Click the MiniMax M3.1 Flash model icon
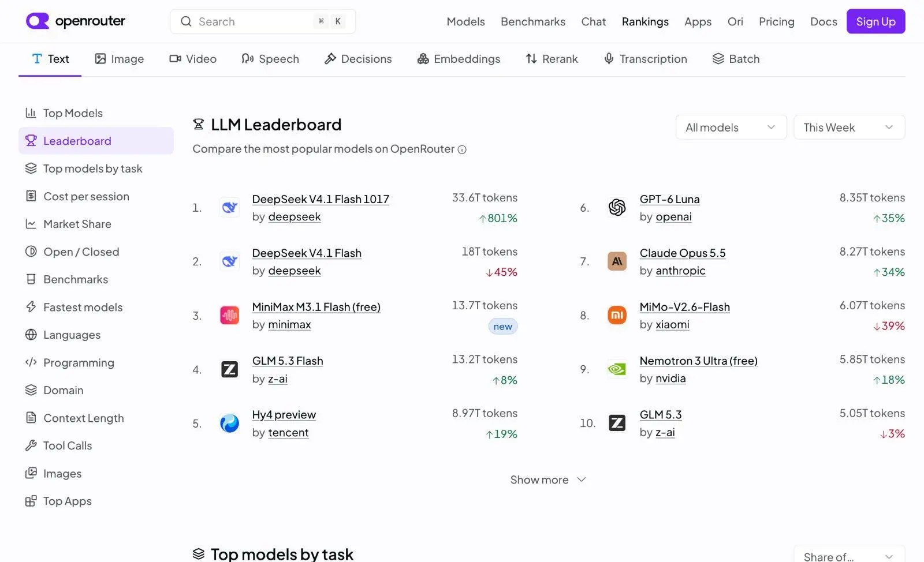Image resolution: width=924 pixels, height=562 pixels. click(230, 315)
